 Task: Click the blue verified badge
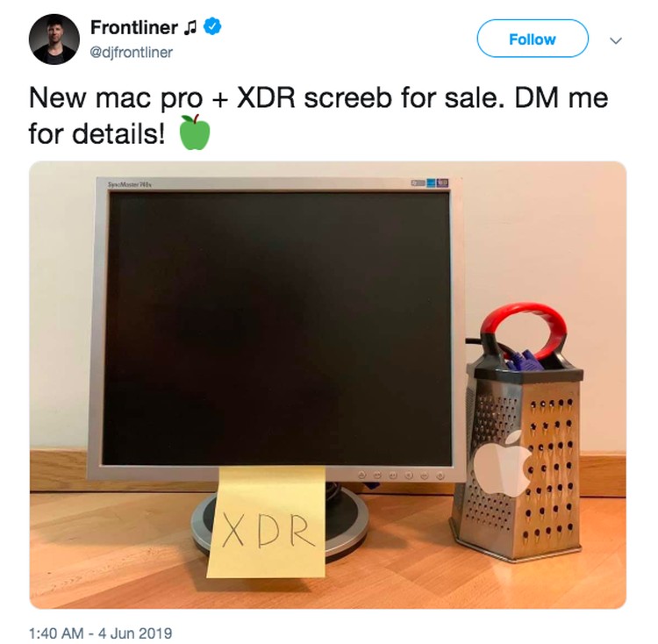pos(212,26)
